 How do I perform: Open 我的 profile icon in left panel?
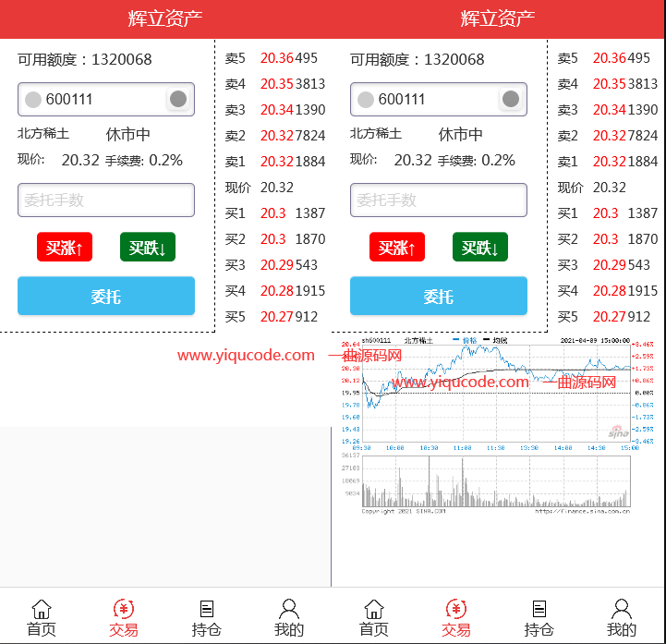pyautogui.click(x=289, y=610)
